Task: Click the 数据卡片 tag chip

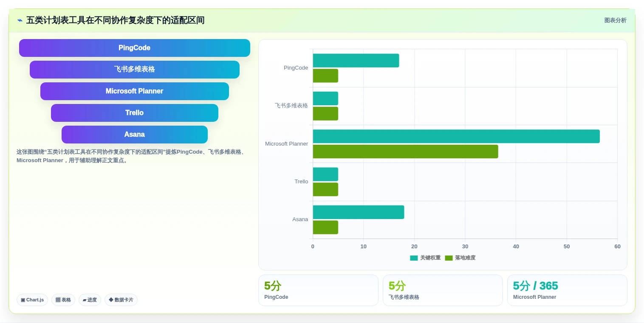Action: (x=121, y=300)
